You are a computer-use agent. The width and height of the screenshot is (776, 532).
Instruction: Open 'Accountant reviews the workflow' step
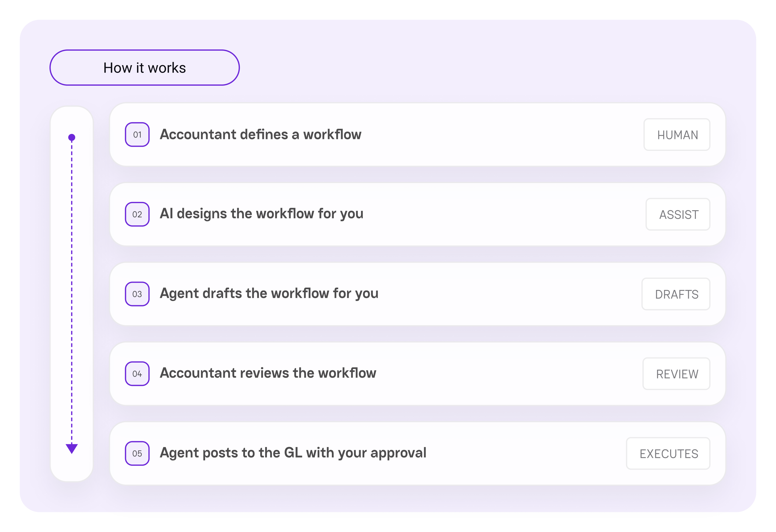[268, 373]
